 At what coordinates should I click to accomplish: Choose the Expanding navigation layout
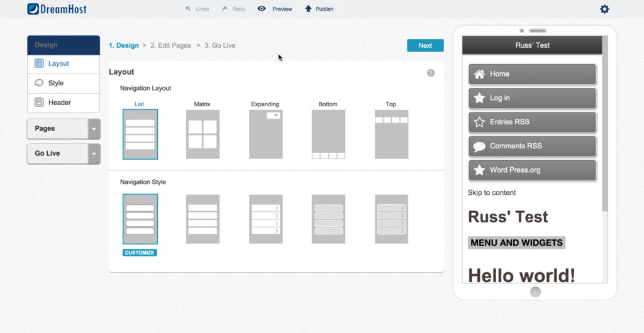265,134
